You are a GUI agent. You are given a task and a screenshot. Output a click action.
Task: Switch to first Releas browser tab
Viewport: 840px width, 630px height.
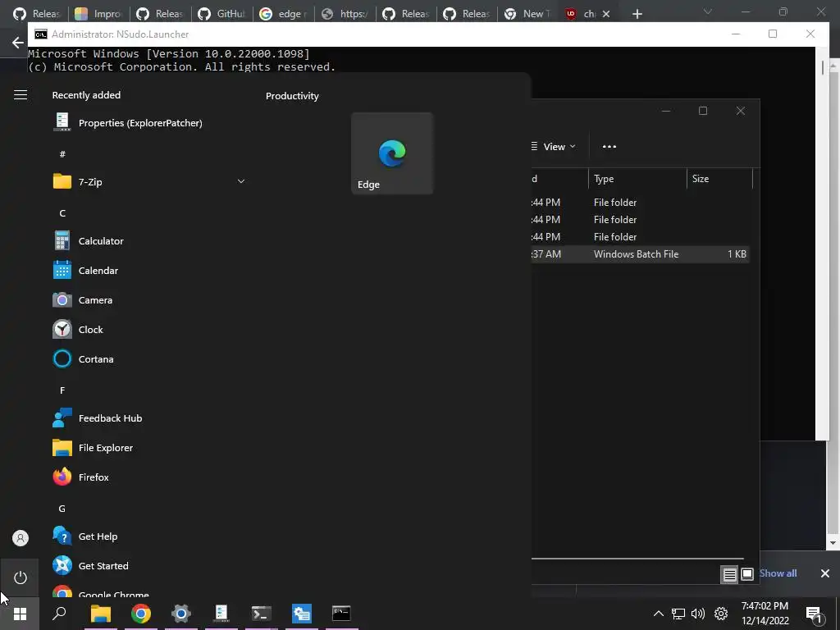click(x=36, y=14)
